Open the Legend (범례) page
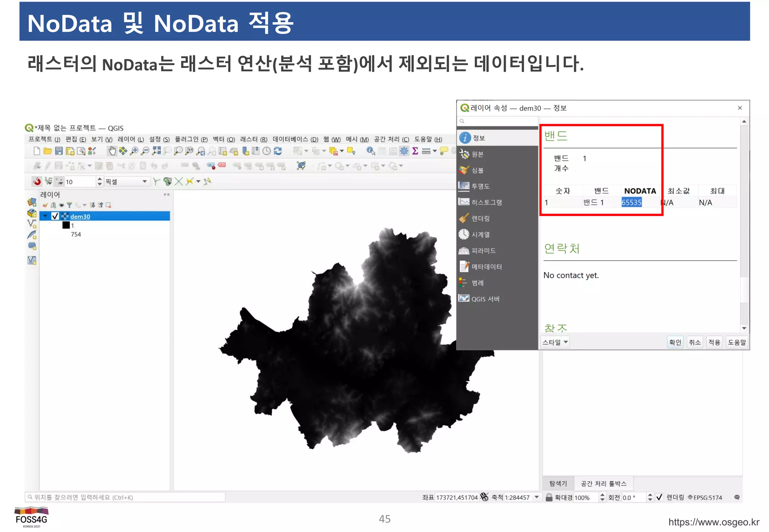This screenshot has height=532, width=769. (x=498, y=283)
